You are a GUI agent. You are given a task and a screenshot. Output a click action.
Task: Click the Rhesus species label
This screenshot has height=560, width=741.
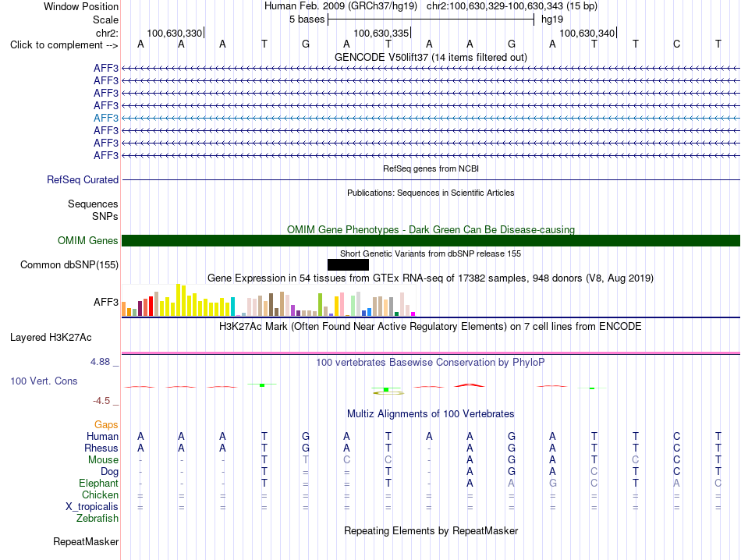(101, 448)
